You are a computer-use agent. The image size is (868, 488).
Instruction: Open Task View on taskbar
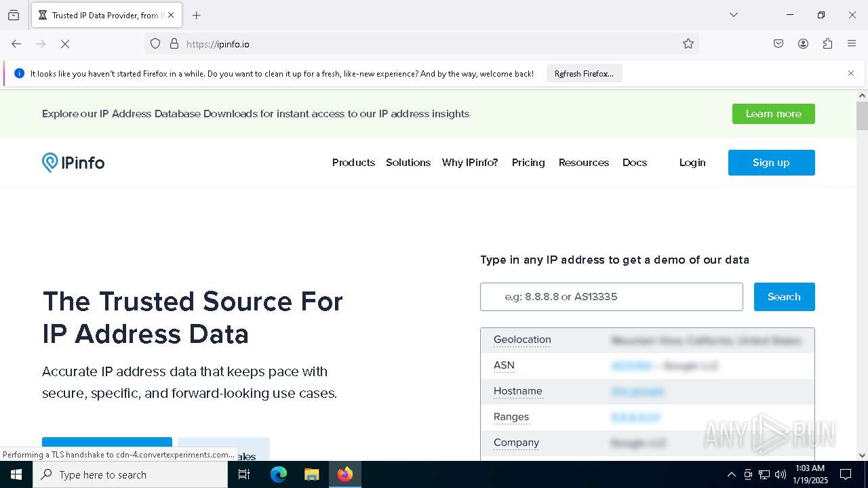244,474
